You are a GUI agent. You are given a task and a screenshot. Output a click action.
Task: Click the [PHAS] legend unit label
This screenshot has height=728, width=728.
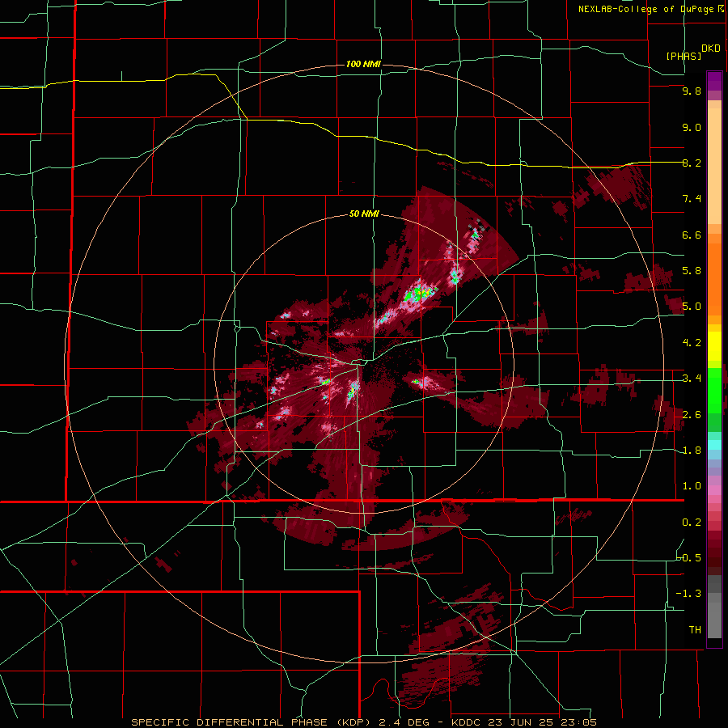(684, 56)
